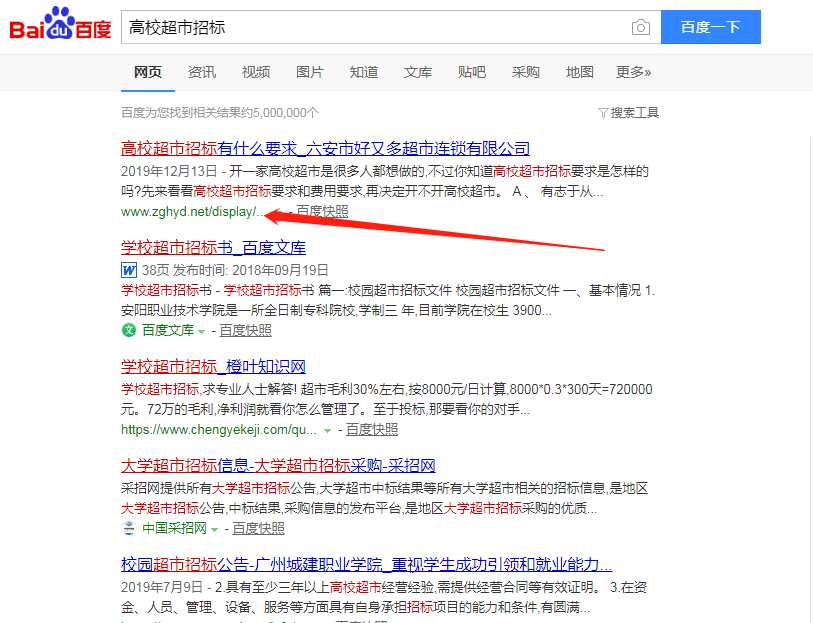Click URL https://www.chengyekeji.com/qu...
The height and width of the screenshot is (623, 813).
click(x=219, y=429)
